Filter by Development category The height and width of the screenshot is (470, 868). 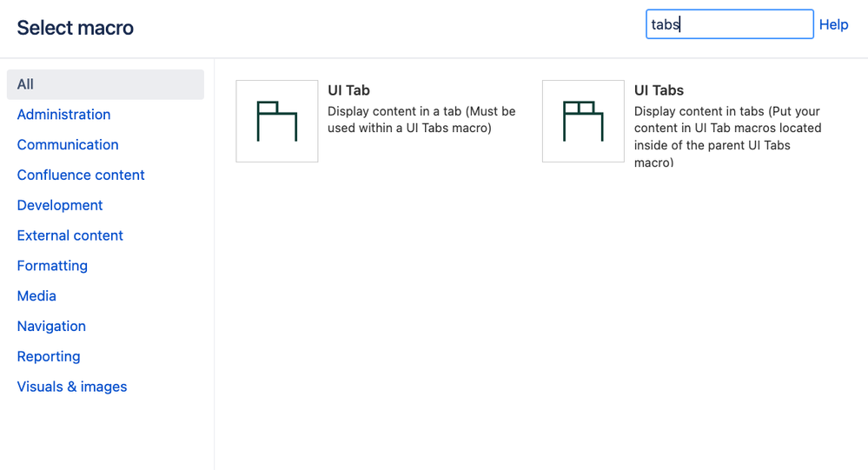point(60,205)
